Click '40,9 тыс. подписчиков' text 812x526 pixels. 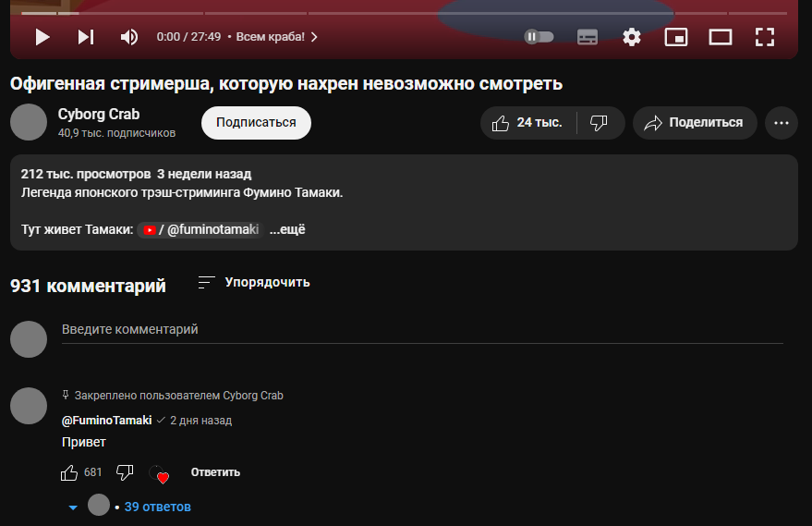tap(116, 133)
